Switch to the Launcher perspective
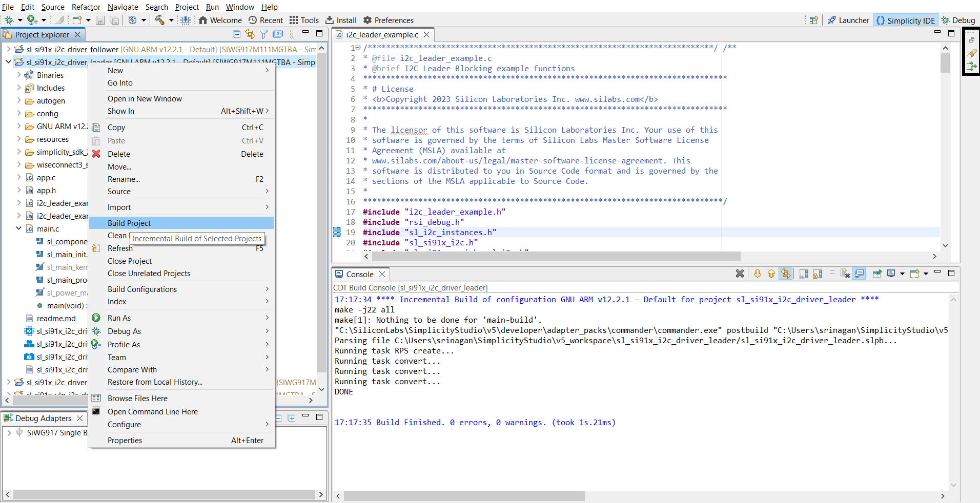This screenshot has width=980, height=503. pos(848,20)
